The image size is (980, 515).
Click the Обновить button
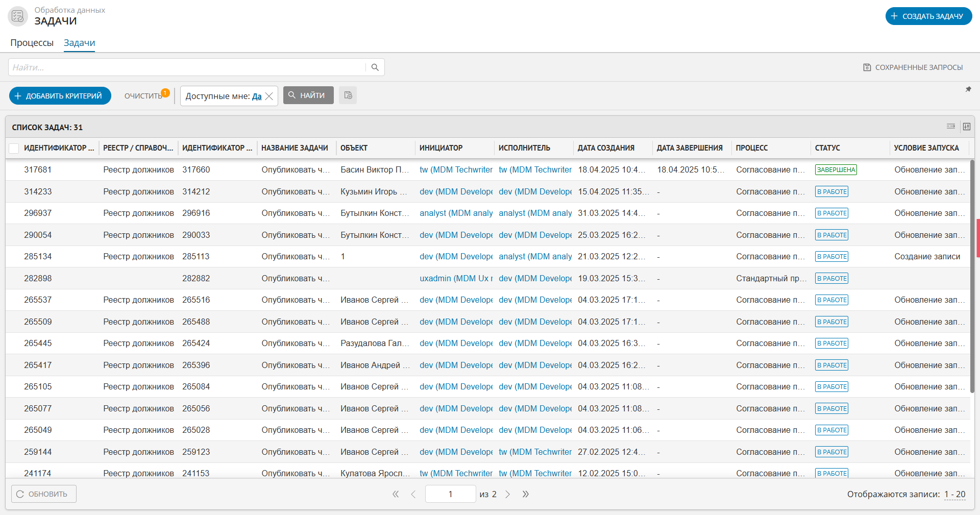pyautogui.click(x=44, y=494)
